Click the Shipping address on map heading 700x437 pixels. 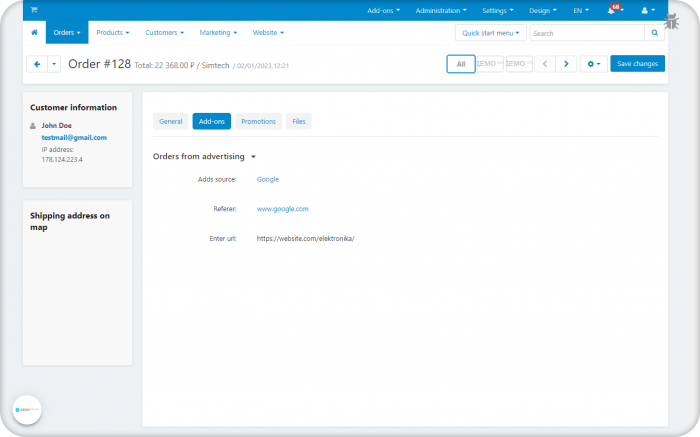pos(70,221)
